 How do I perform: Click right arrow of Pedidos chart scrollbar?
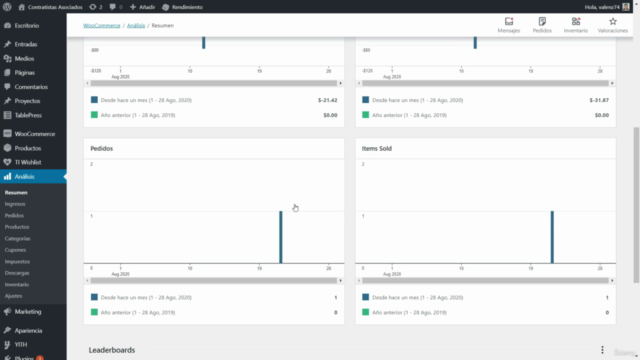pos(340,280)
